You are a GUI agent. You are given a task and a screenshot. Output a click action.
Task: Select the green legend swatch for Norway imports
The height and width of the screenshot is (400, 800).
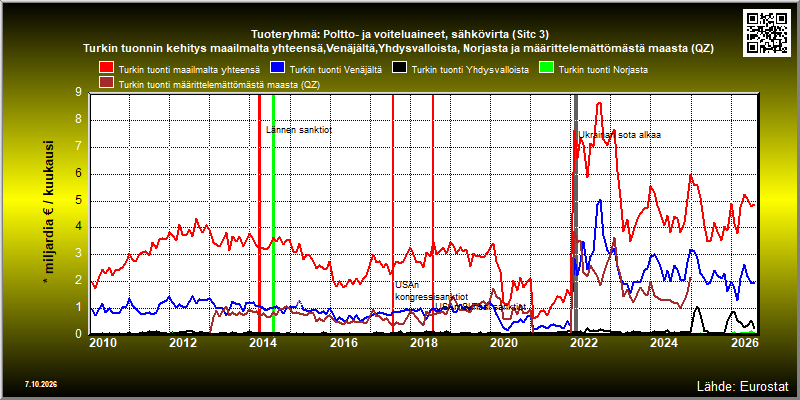coord(546,69)
